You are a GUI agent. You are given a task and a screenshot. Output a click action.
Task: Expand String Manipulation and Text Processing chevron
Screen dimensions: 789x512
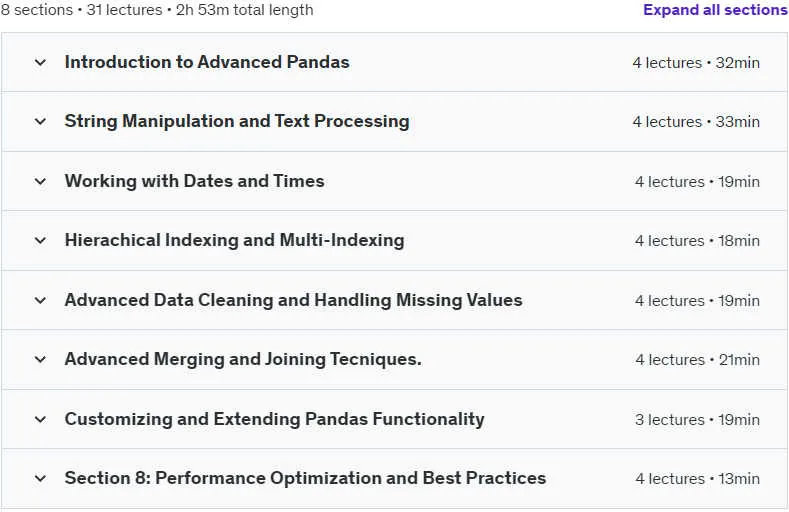(x=40, y=121)
